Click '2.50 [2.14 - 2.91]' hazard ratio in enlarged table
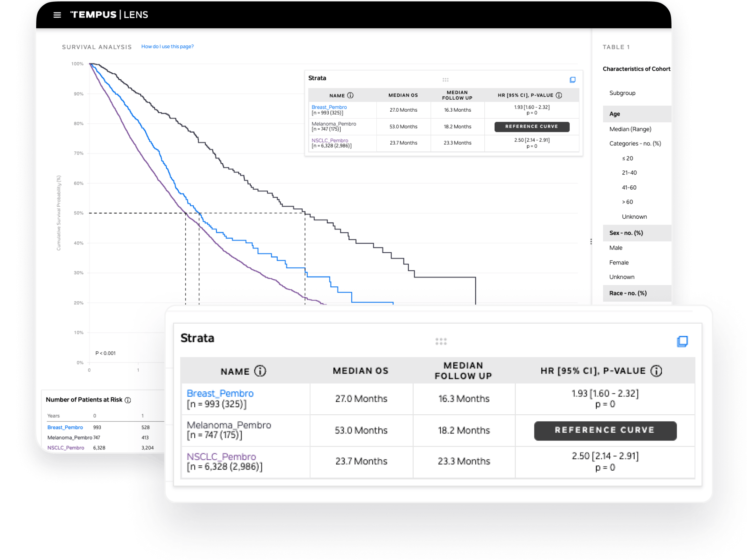747x560 pixels. point(605,456)
